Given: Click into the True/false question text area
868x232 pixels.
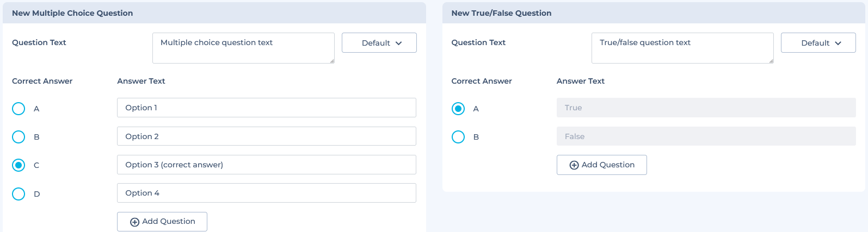Looking at the screenshot, I should click(682, 48).
